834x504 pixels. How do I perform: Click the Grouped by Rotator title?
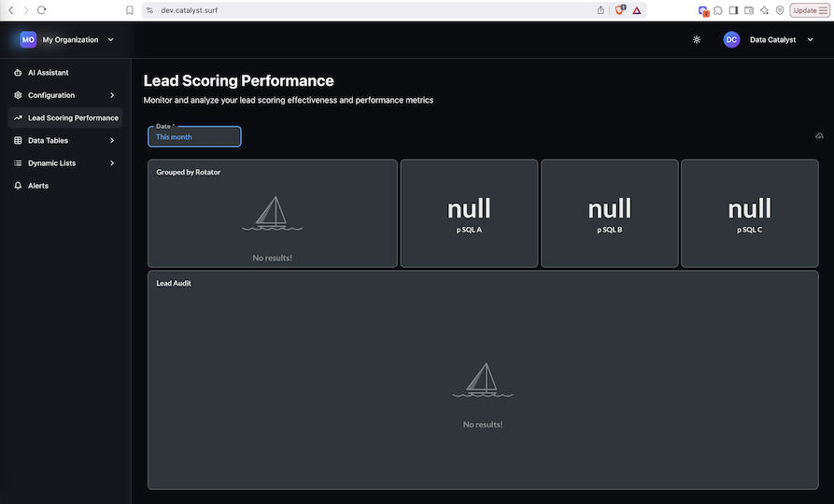click(x=189, y=173)
